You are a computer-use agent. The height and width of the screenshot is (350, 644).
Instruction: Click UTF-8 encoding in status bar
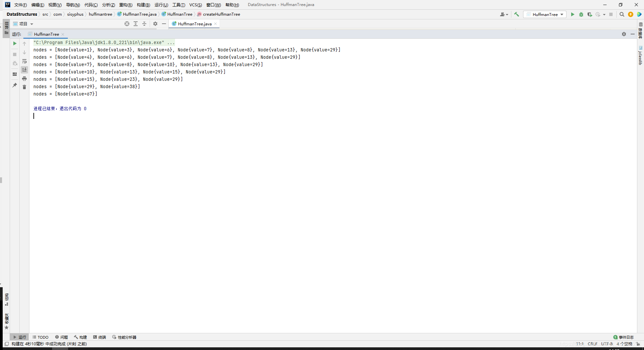(607, 344)
